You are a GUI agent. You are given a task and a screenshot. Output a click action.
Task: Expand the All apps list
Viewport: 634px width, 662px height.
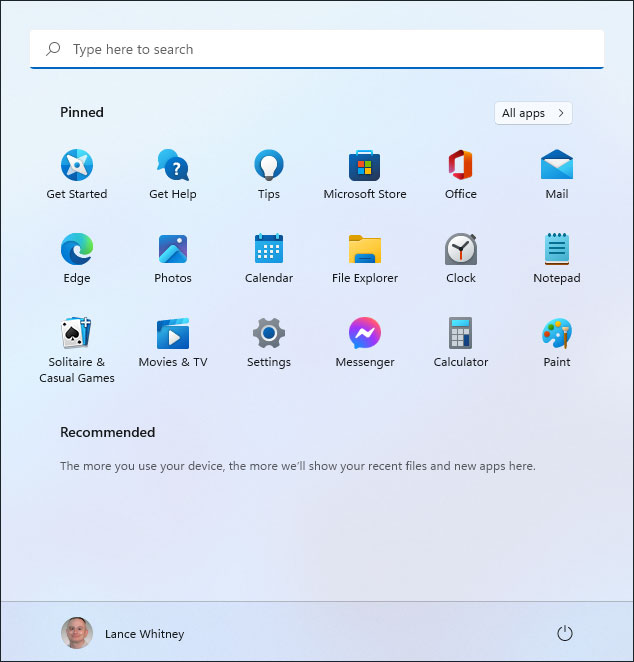(533, 113)
